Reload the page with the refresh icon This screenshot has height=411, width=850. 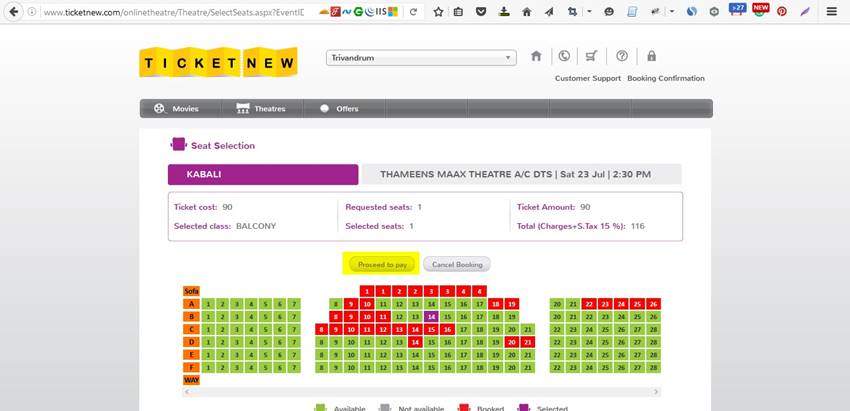pyautogui.click(x=413, y=11)
